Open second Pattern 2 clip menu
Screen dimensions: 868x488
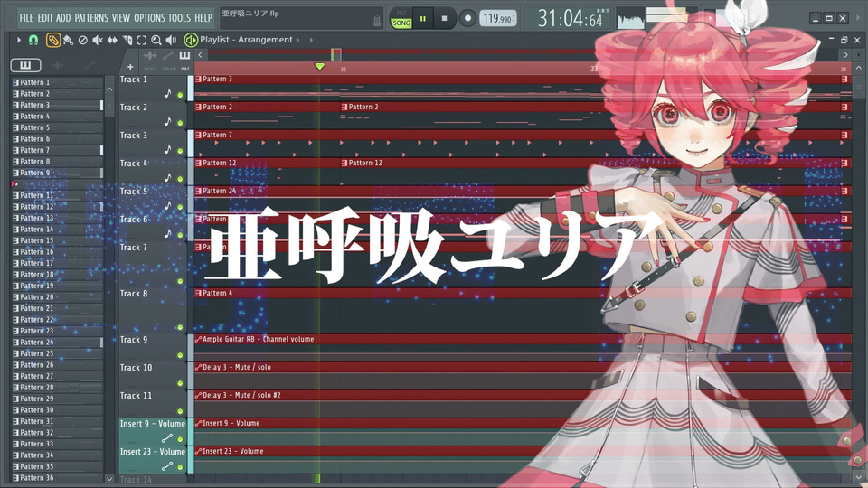coord(344,107)
